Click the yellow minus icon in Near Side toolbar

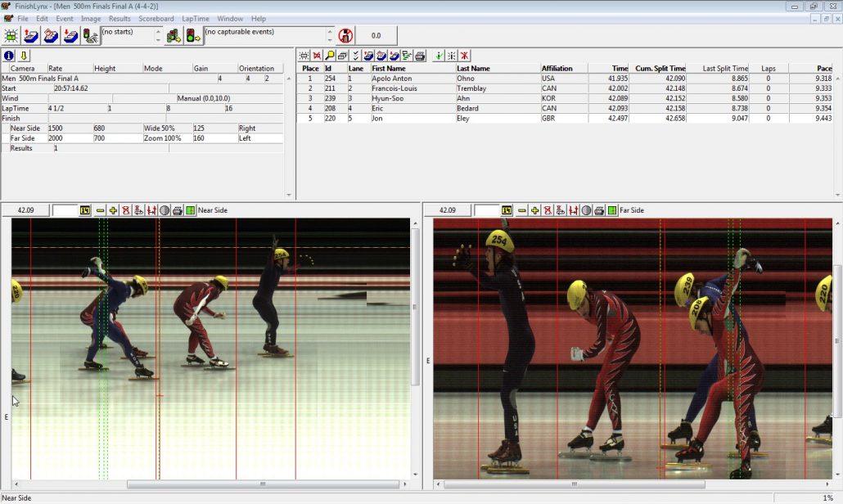tap(101, 210)
